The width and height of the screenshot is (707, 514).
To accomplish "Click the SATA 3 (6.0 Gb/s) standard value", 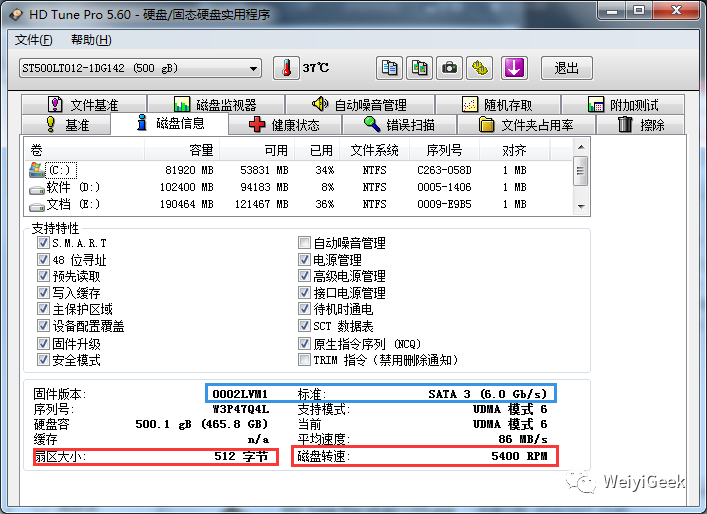I will (x=487, y=394).
